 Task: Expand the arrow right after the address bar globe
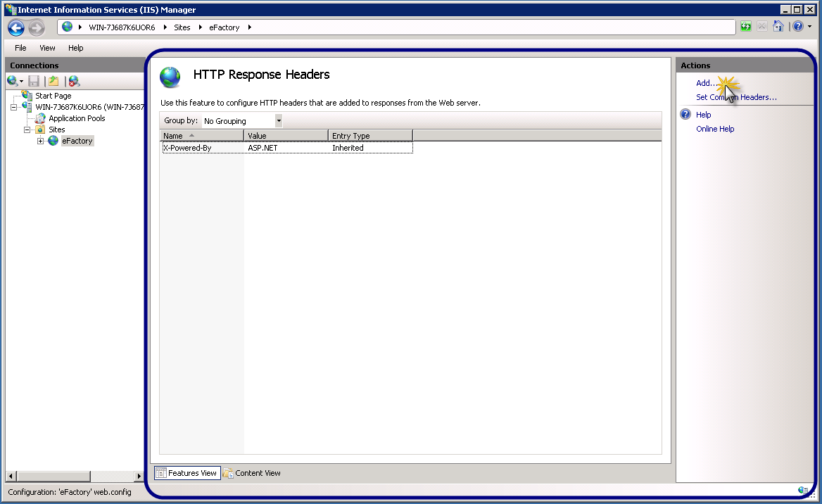(x=80, y=27)
